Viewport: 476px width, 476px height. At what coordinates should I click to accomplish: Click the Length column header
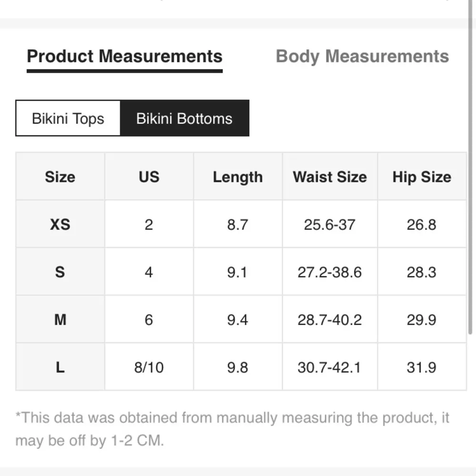(238, 177)
